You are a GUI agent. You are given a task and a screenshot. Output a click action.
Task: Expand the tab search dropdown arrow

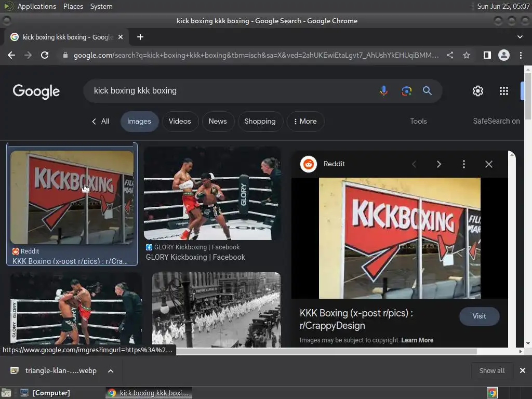pos(520,37)
